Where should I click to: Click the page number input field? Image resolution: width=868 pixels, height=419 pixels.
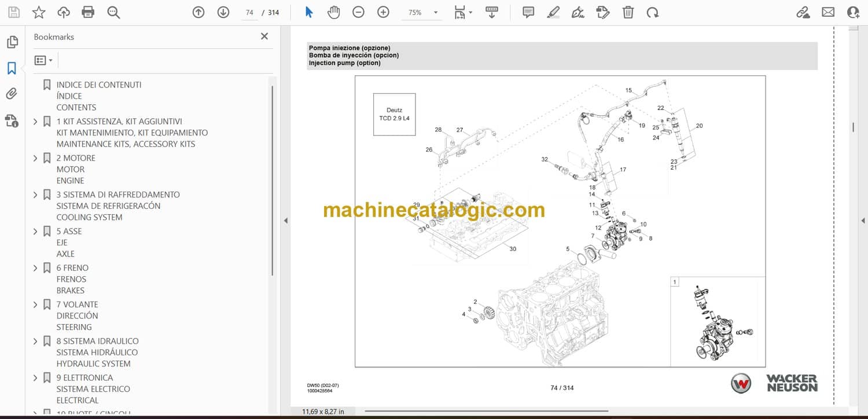coord(249,13)
